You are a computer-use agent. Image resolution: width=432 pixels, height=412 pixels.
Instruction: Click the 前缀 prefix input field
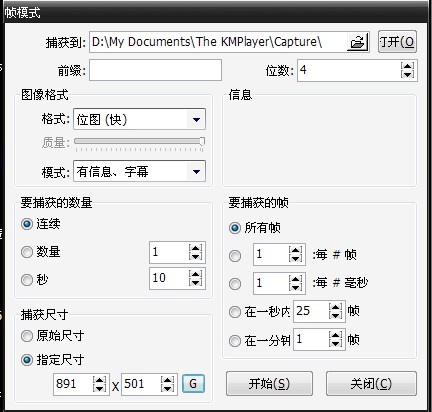pos(155,70)
